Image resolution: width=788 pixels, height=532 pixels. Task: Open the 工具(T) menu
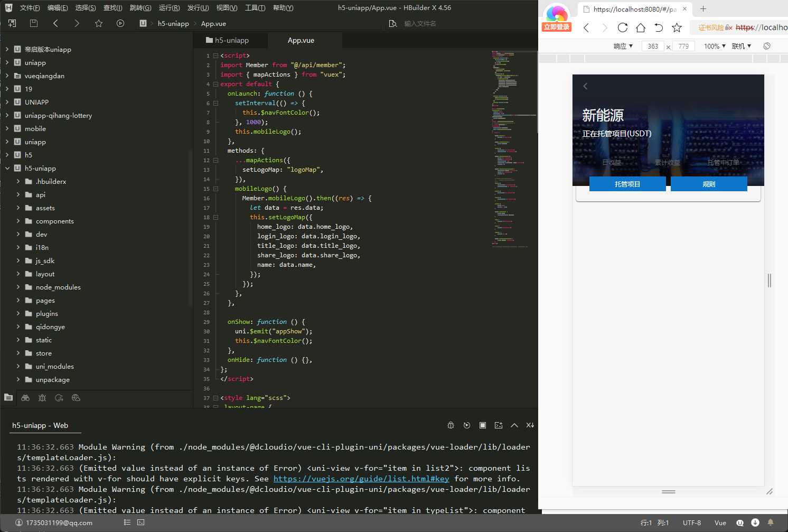(x=255, y=8)
